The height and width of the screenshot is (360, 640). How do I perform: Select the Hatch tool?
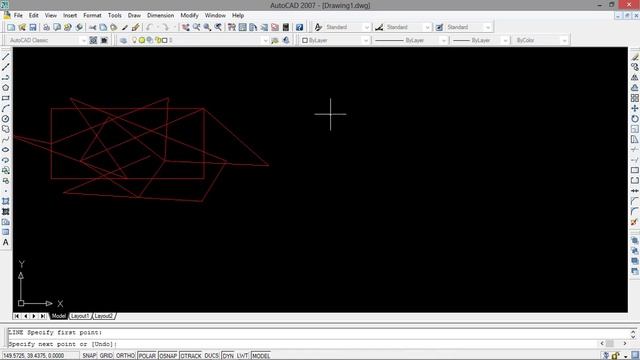click(x=6, y=201)
